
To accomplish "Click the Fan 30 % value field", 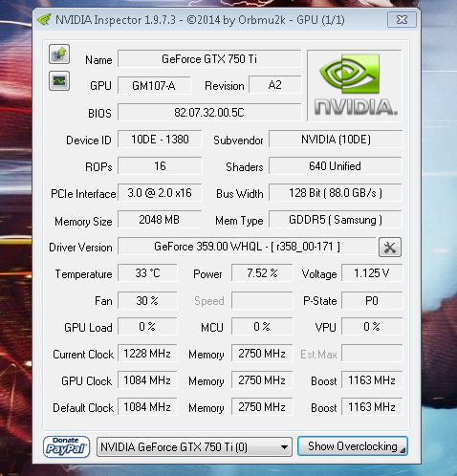I will pos(147,300).
